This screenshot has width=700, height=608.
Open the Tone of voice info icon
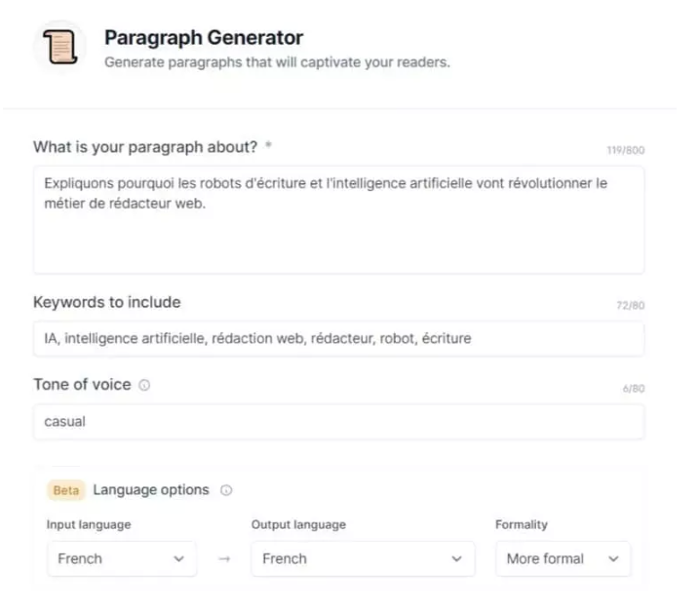[x=144, y=385]
